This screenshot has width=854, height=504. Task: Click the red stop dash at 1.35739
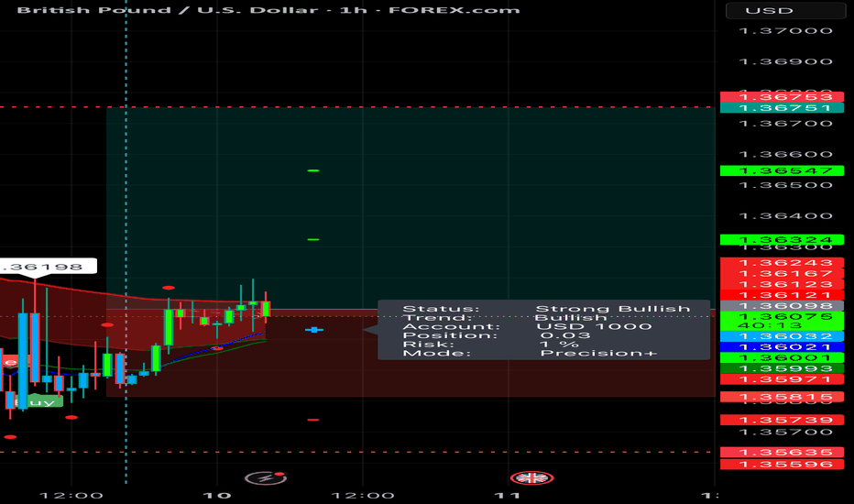click(x=313, y=420)
